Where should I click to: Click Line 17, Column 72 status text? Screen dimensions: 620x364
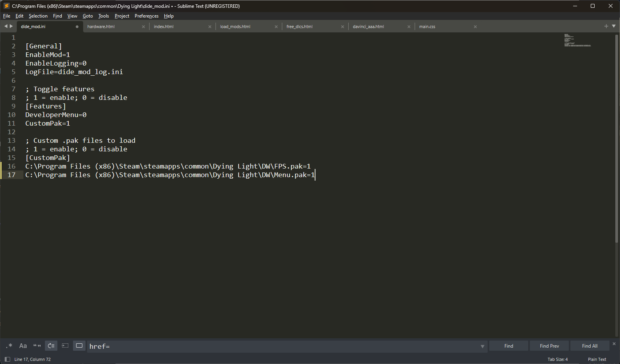(32, 359)
